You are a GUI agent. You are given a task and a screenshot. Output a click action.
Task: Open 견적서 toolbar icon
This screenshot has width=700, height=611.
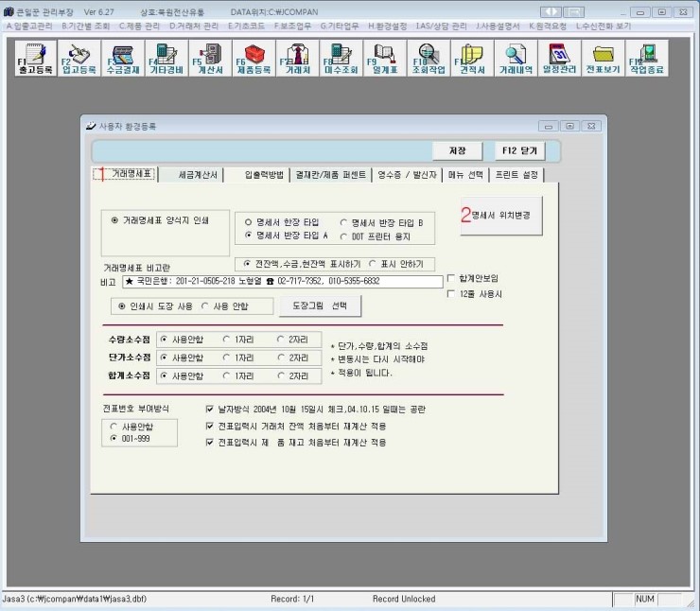pyautogui.click(x=473, y=59)
